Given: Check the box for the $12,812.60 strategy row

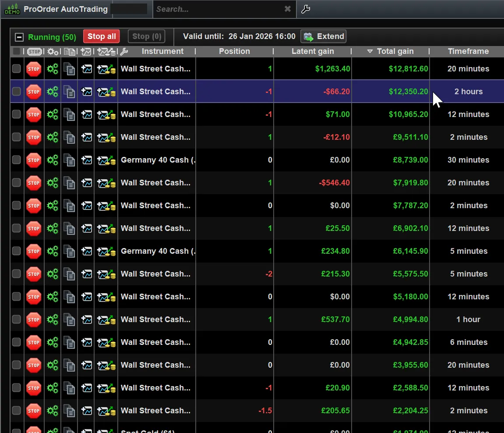Looking at the screenshot, I should 17,69.
